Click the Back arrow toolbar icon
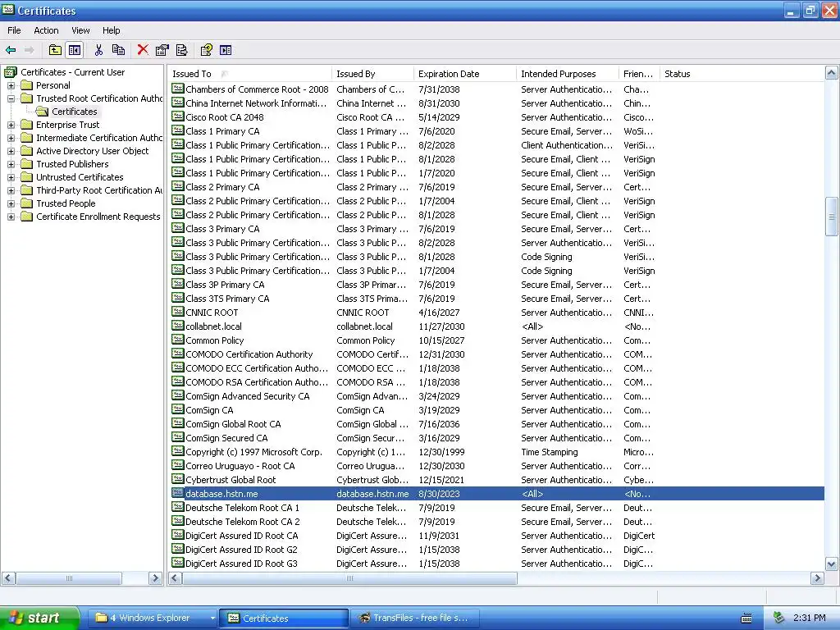The width and height of the screenshot is (840, 630). pyautogui.click(x=11, y=50)
